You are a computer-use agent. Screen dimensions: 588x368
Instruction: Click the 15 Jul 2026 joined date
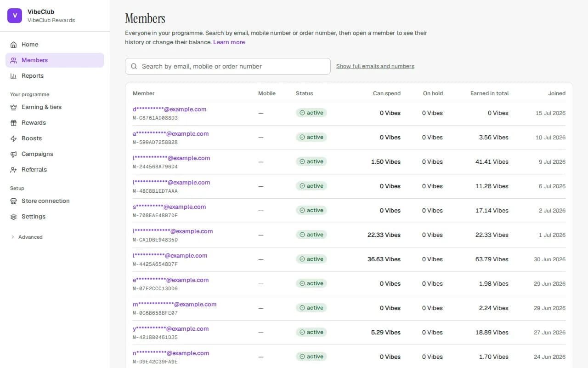tap(550, 113)
